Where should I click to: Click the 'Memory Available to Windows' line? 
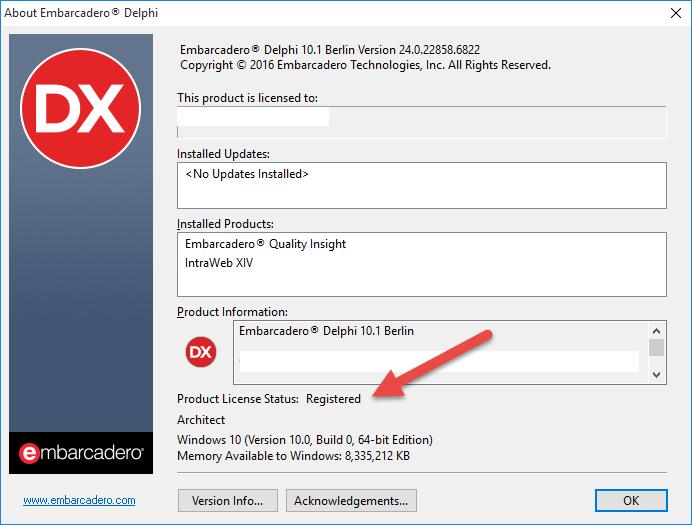pos(293,456)
